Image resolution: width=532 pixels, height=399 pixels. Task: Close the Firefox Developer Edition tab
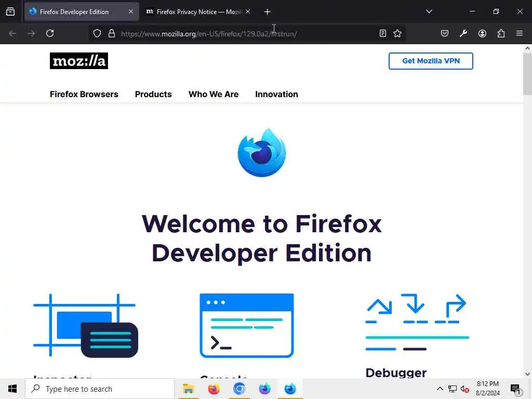(130, 12)
